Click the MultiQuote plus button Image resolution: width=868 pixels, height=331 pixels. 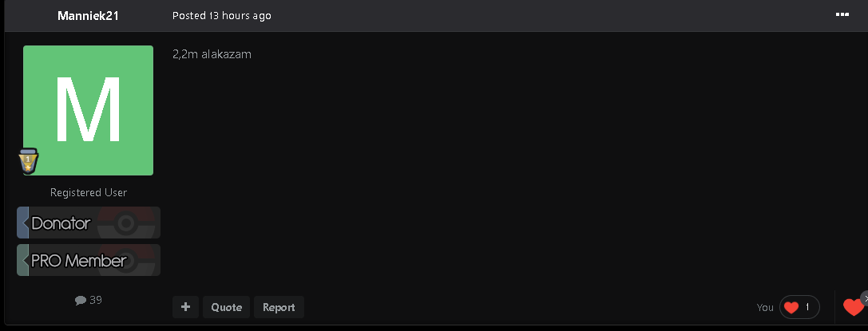click(185, 307)
